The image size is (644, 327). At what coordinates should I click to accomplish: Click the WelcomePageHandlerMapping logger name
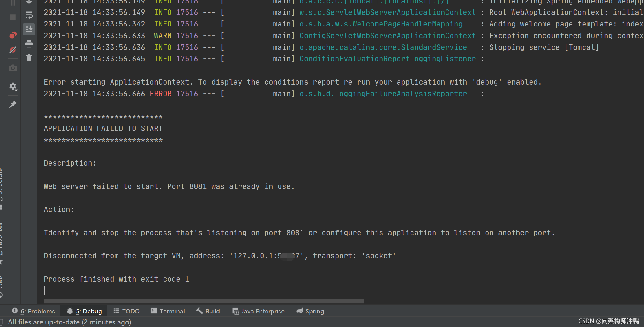[x=381, y=24]
